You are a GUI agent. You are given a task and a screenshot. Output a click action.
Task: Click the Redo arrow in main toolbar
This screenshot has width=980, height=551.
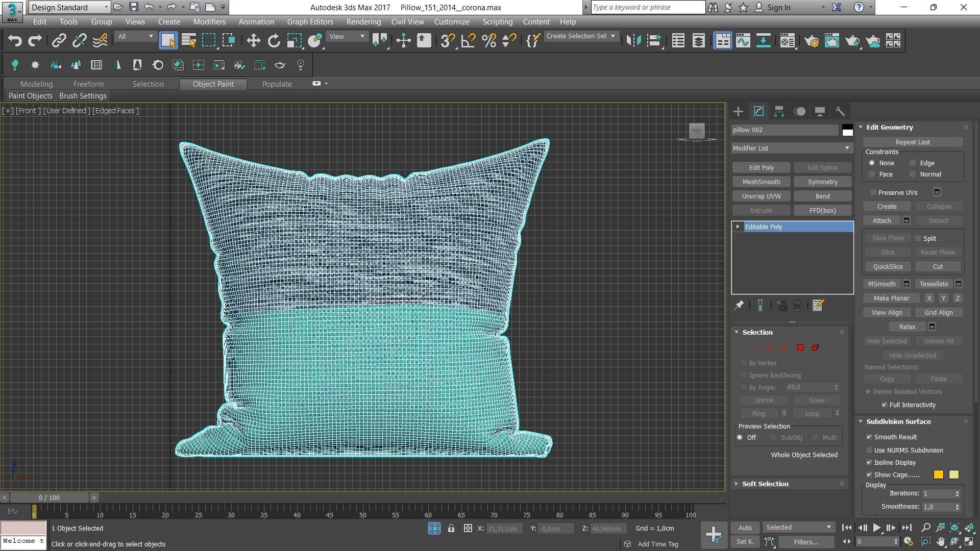click(35, 41)
